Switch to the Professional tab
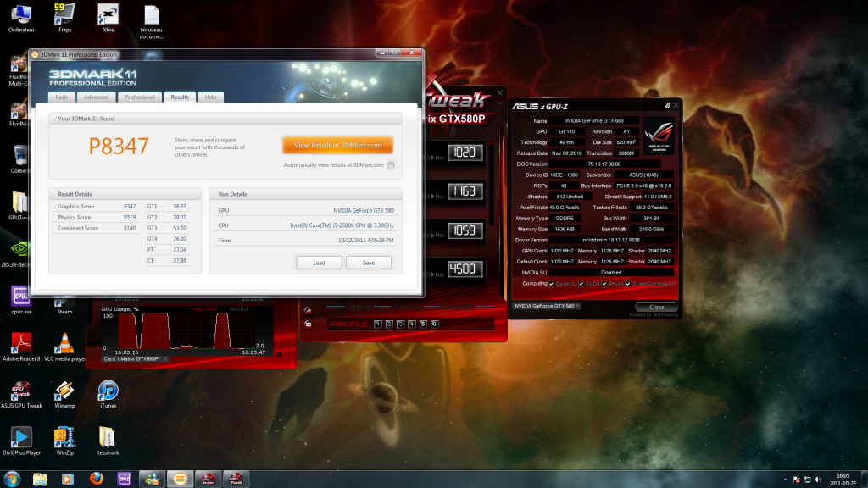 pyautogui.click(x=140, y=97)
